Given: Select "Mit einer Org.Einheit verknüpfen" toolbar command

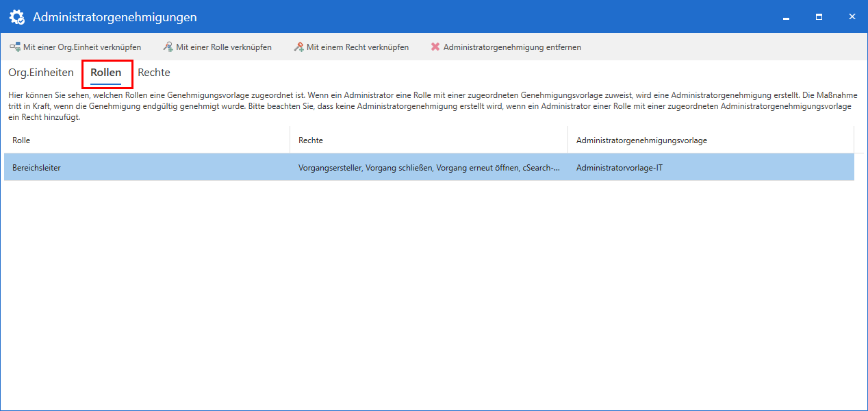Looking at the screenshot, I should (77, 47).
